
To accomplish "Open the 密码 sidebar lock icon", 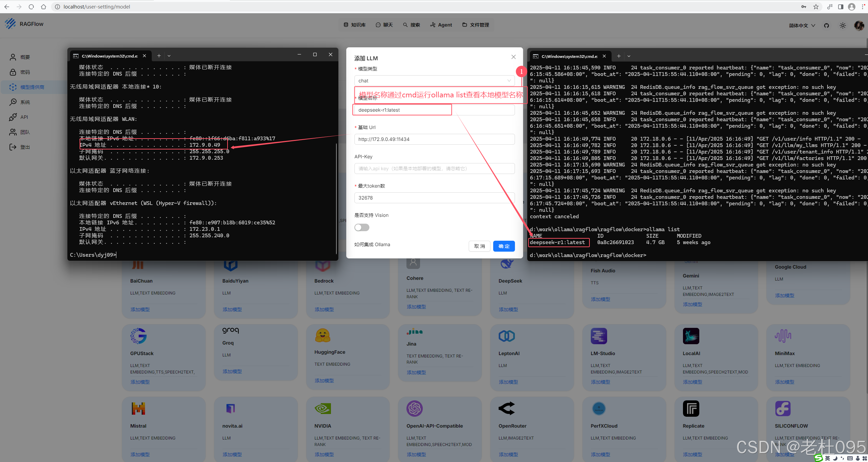I will click(13, 72).
